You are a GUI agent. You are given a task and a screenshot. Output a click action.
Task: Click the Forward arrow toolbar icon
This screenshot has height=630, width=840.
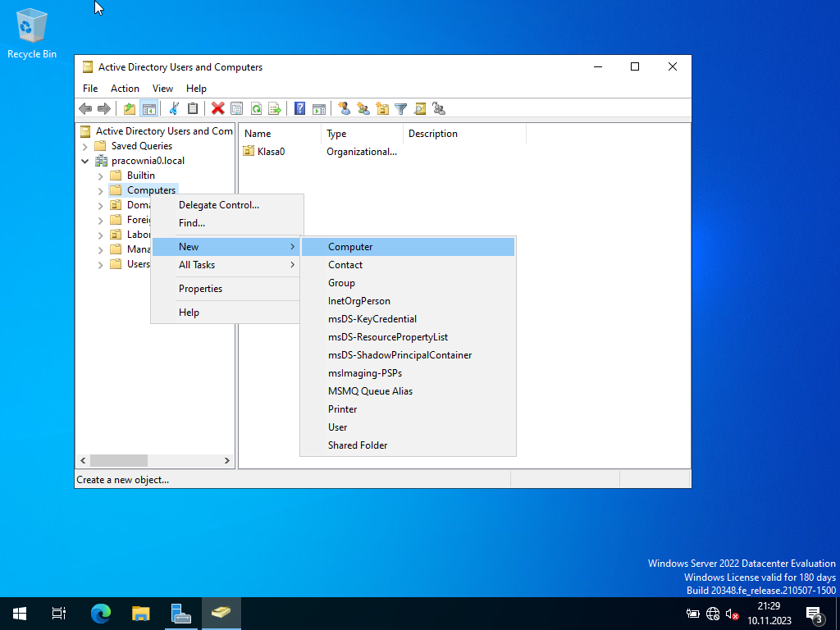pyautogui.click(x=104, y=109)
